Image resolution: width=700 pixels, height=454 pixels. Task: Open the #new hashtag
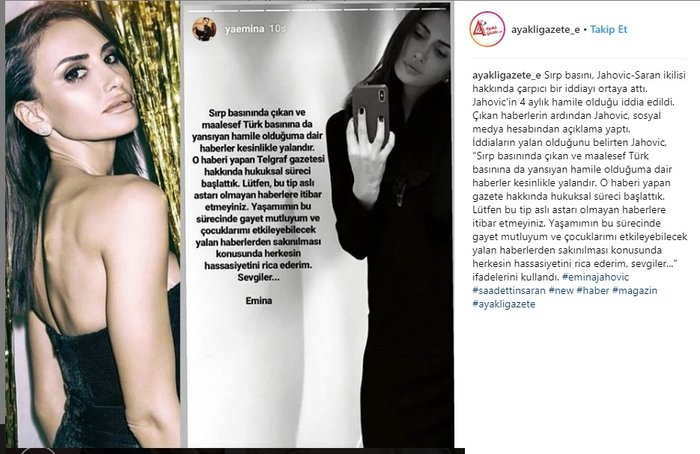pos(561,290)
